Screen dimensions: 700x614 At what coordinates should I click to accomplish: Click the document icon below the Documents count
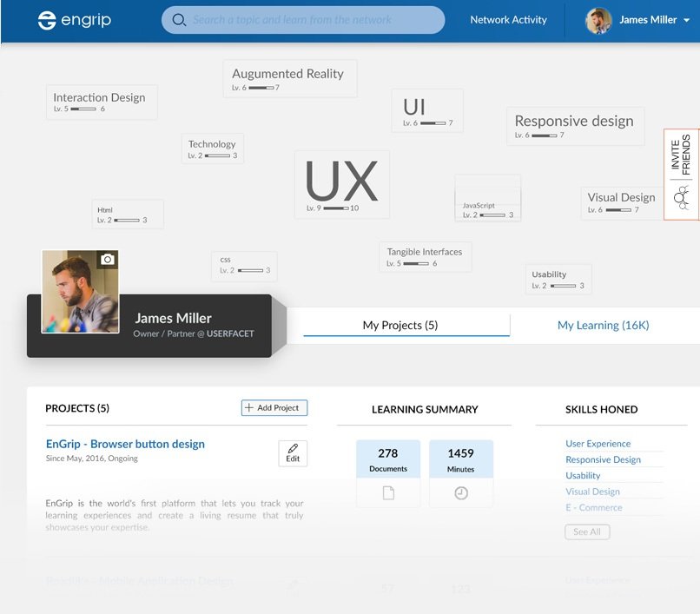point(388,492)
